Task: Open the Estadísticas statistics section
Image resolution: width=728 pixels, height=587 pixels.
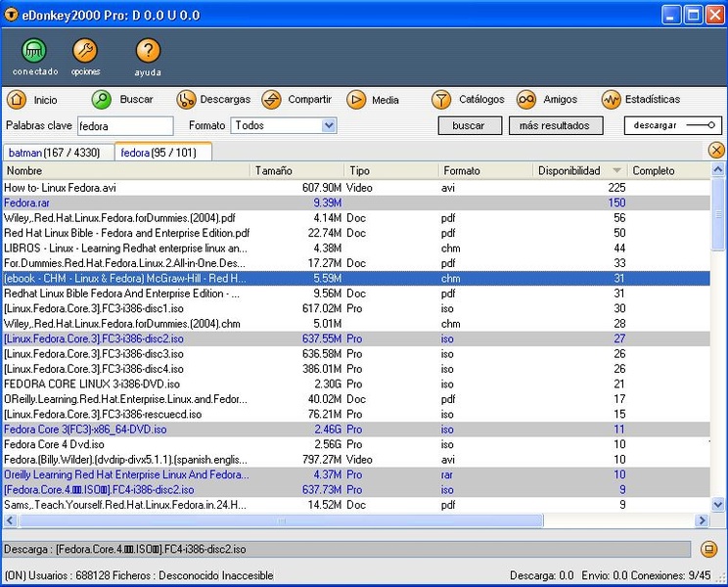Action: 641,100
